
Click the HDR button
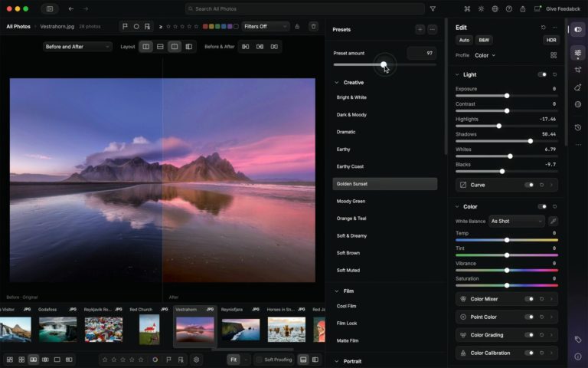coord(551,40)
